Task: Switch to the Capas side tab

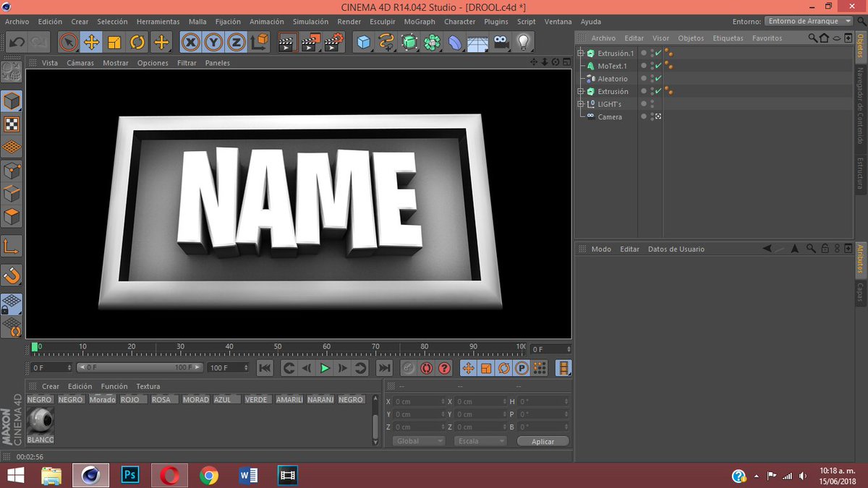Action: click(861, 292)
